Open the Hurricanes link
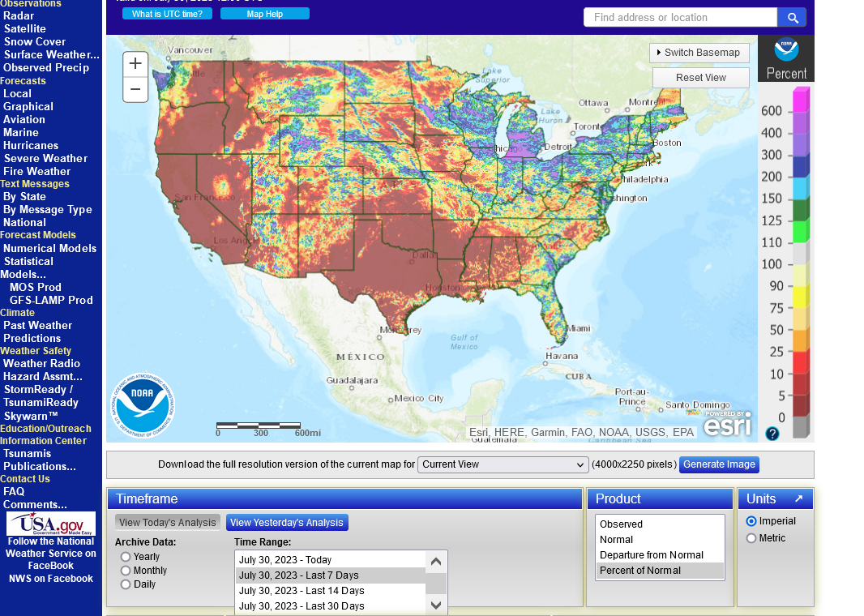Viewport: 864px width, 616px height. 30,145
